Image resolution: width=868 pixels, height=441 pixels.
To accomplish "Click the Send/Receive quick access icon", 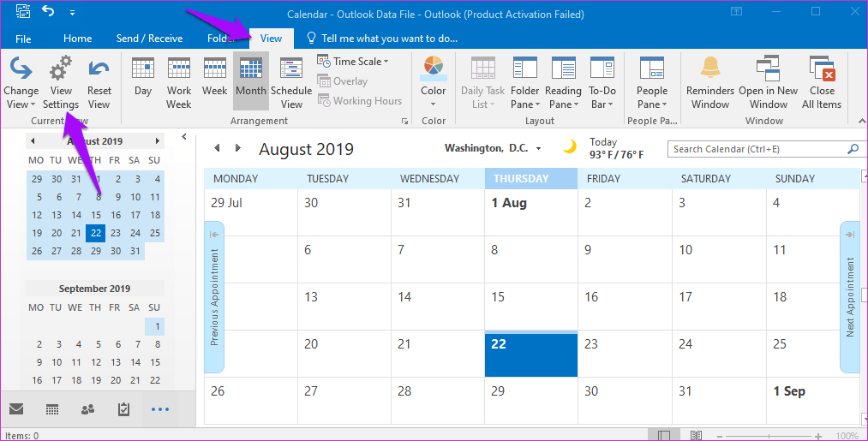I will (22, 11).
